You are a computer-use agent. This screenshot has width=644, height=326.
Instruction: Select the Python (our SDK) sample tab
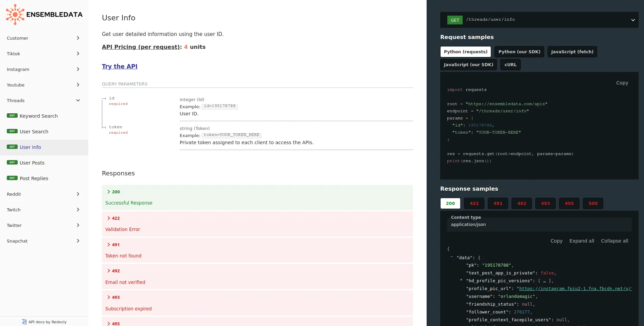(x=519, y=52)
